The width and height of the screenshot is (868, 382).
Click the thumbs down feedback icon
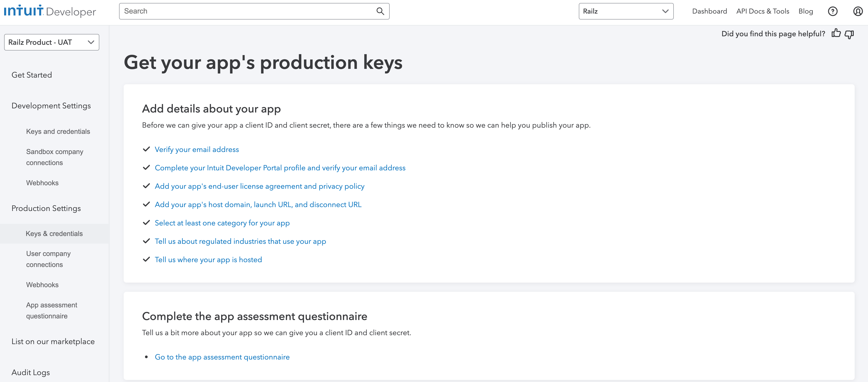point(849,34)
